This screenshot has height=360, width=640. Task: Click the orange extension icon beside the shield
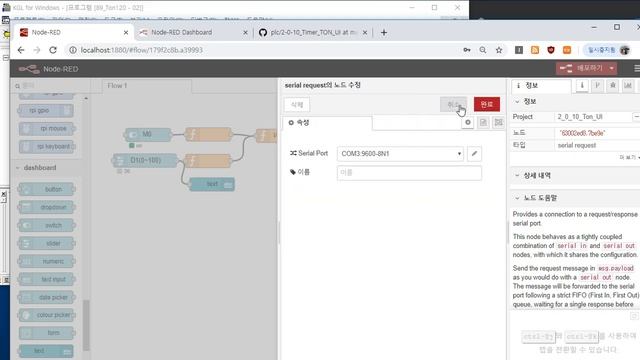pyautogui.click(x=567, y=50)
